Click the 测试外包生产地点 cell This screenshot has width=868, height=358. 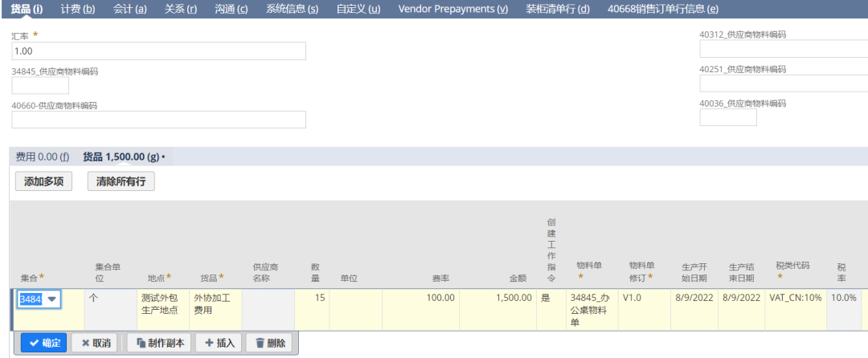[x=162, y=310]
